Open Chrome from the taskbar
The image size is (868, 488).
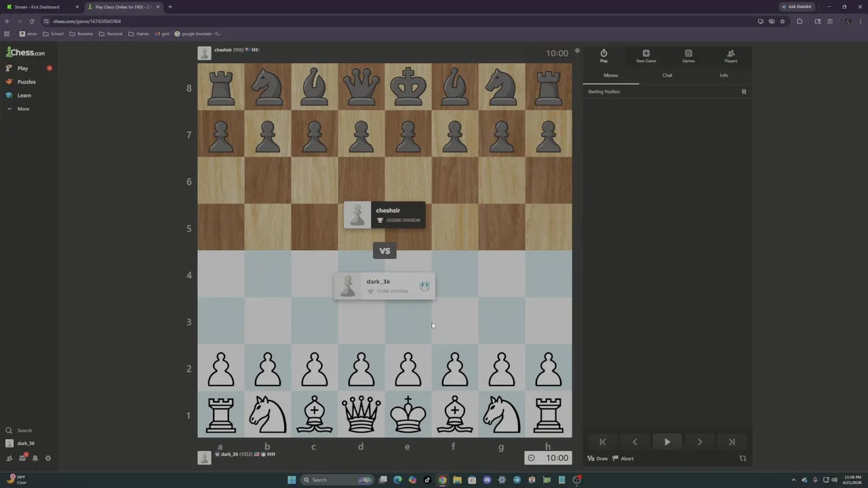click(x=442, y=480)
